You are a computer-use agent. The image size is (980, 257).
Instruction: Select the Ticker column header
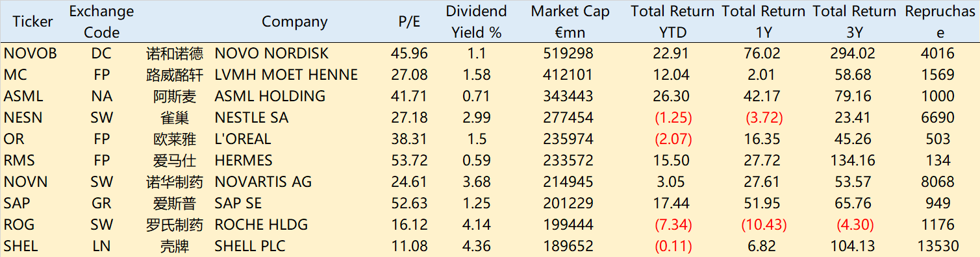point(32,21)
